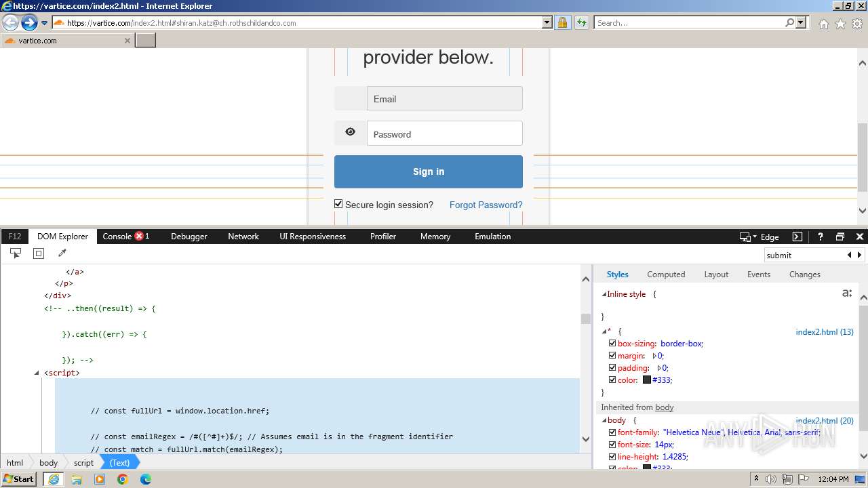Disable the padding style rule

coord(612,368)
